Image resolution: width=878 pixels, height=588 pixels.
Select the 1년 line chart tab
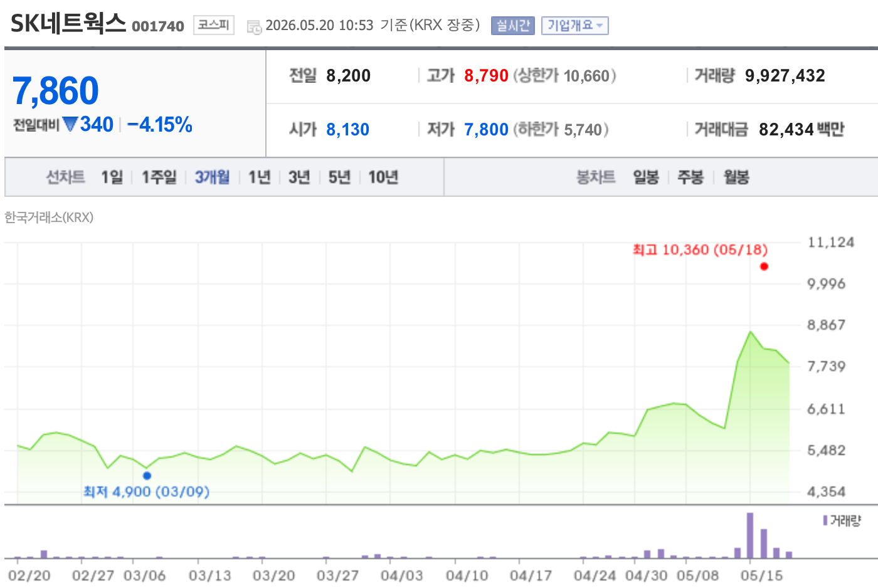point(259,177)
